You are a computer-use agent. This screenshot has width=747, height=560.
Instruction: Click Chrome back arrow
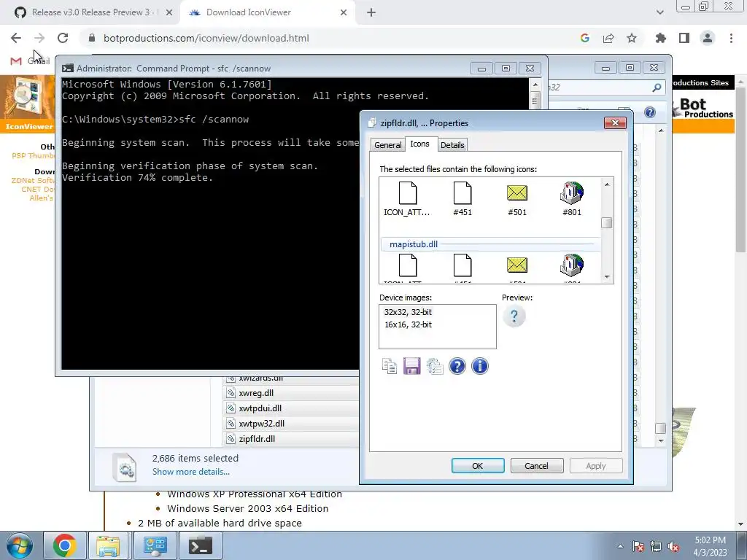click(x=16, y=38)
